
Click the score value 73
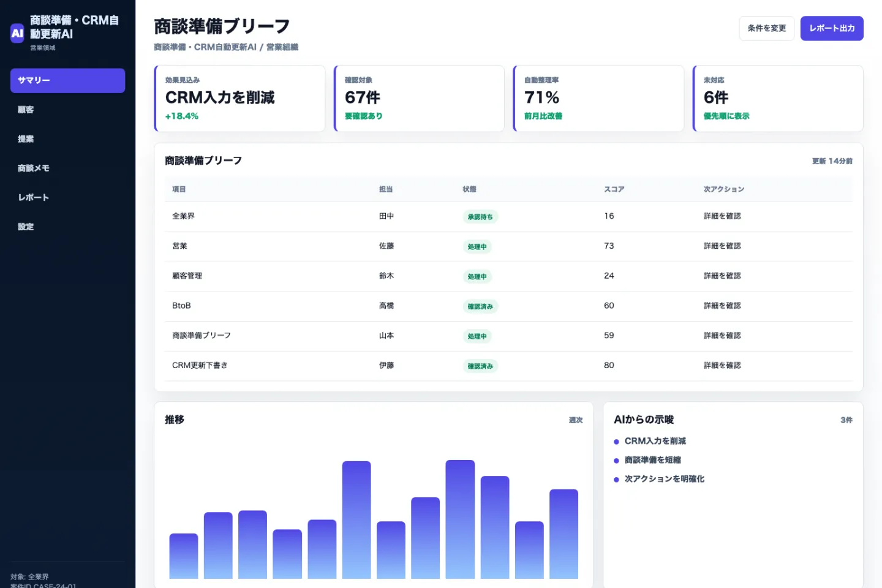coord(609,246)
